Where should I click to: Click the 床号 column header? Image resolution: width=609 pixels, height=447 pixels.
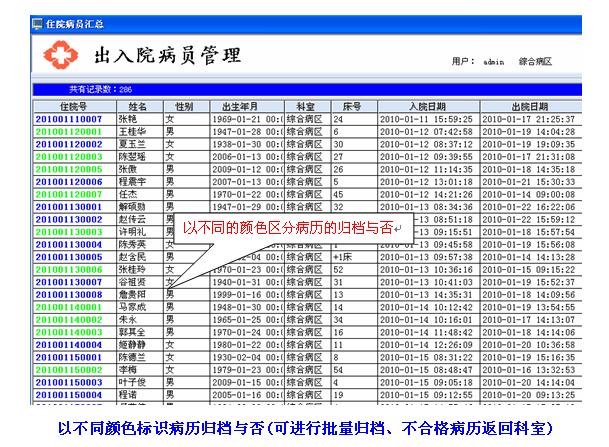(351, 105)
